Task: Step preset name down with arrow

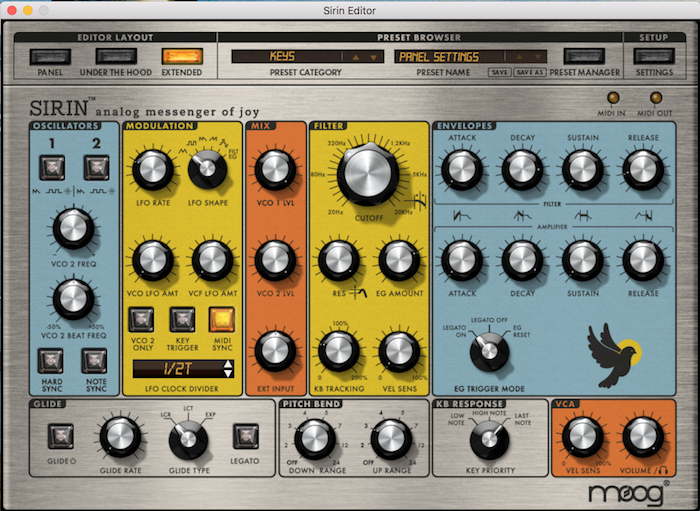Action: [538, 57]
